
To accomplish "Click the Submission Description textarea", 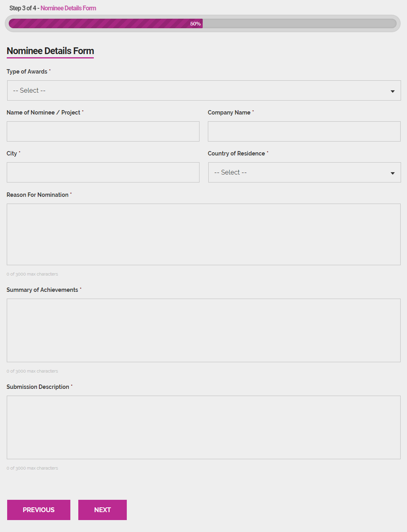I will 203,427.
